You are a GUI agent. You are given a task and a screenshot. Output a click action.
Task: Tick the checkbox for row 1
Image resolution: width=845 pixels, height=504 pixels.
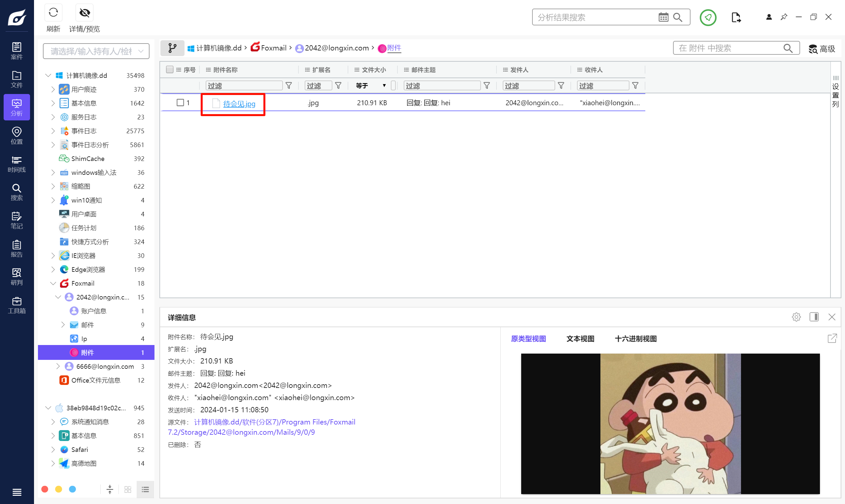[x=181, y=103]
